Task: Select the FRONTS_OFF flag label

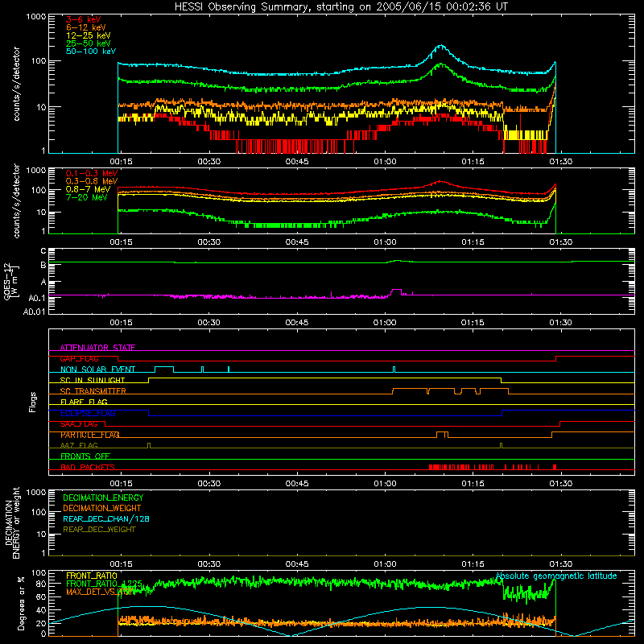Action: pyautogui.click(x=85, y=456)
